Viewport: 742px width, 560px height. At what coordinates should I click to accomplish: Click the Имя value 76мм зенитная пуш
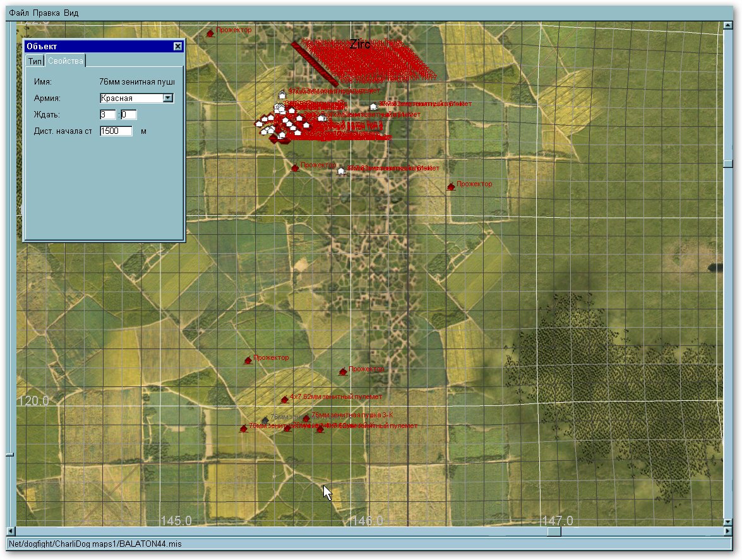(137, 82)
